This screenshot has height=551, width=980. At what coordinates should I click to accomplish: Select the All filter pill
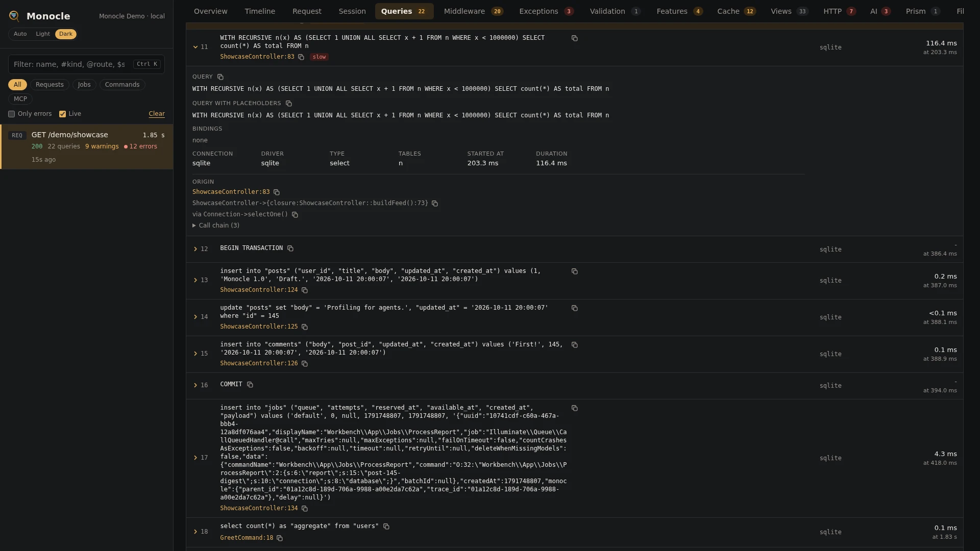click(17, 85)
